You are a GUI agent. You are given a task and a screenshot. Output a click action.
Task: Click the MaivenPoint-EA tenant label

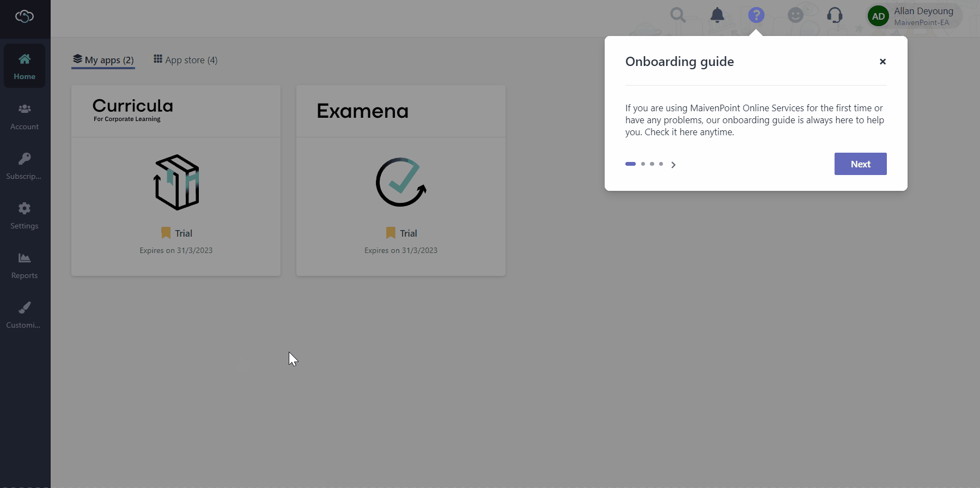tap(922, 22)
